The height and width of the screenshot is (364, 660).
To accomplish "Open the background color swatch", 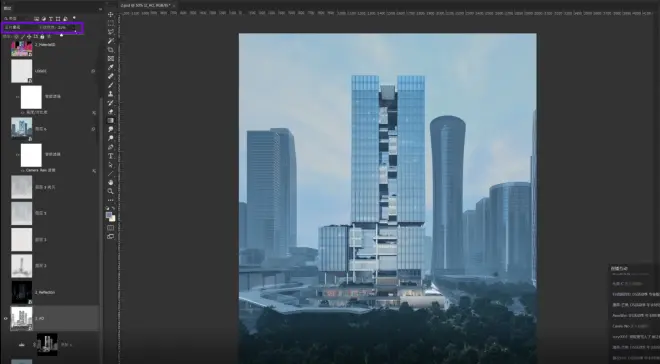I will pos(112,218).
